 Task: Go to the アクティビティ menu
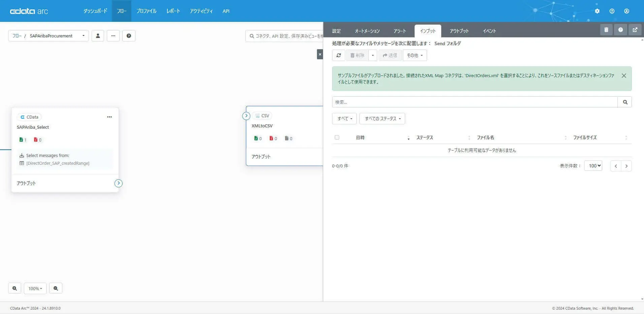(x=201, y=11)
